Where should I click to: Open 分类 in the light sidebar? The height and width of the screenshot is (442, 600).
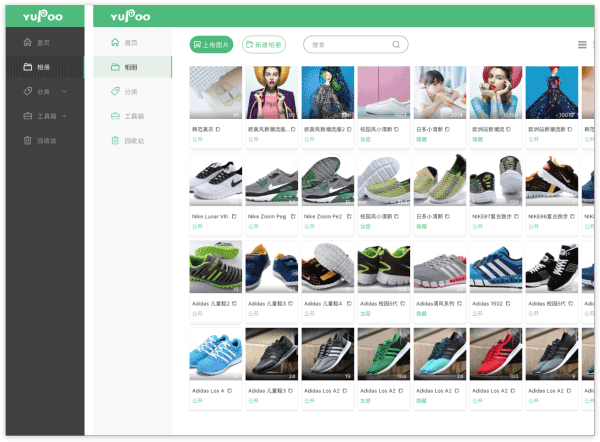coord(132,92)
